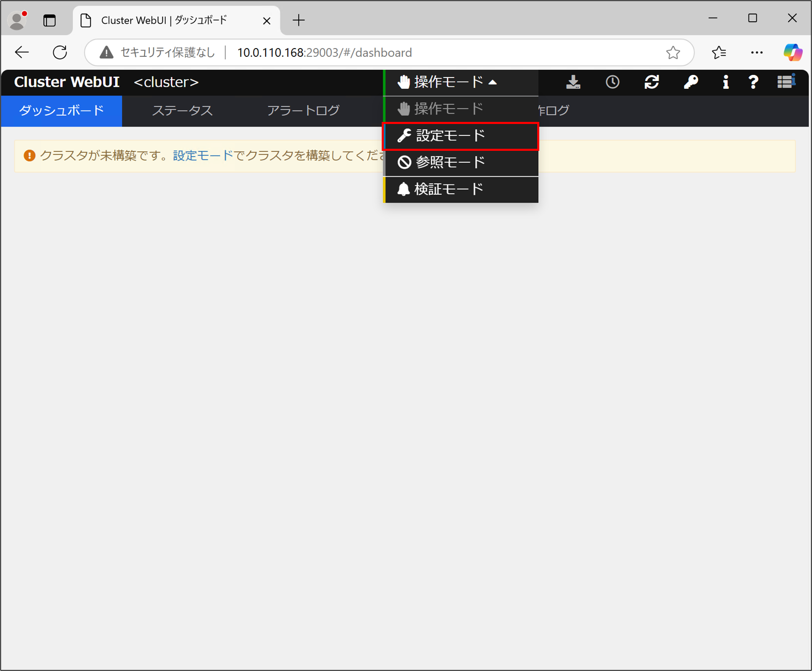Viewport: 812px width, 671px height.
Task: Click the favorites star in address bar
Action: tap(673, 53)
